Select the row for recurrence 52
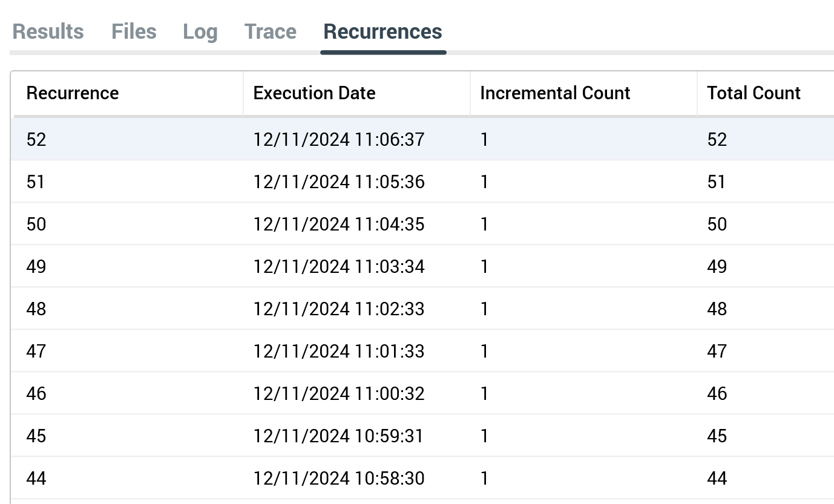Viewport: 834px width, 504px height. pyautogui.click(x=36, y=140)
